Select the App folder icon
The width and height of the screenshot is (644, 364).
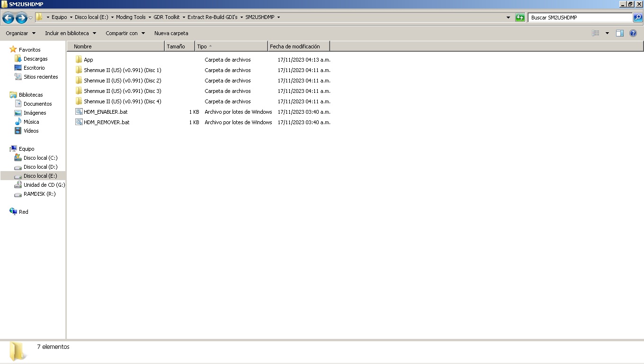79,60
